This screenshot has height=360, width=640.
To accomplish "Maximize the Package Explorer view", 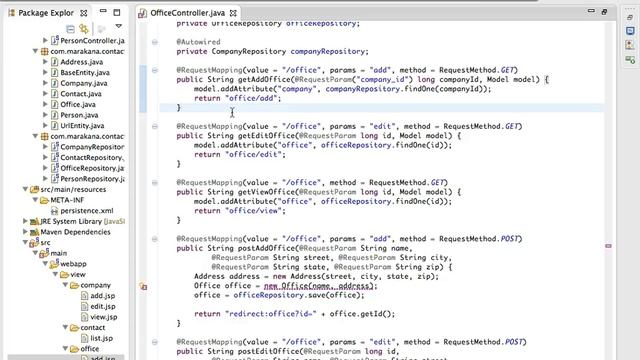I will (117, 12).
